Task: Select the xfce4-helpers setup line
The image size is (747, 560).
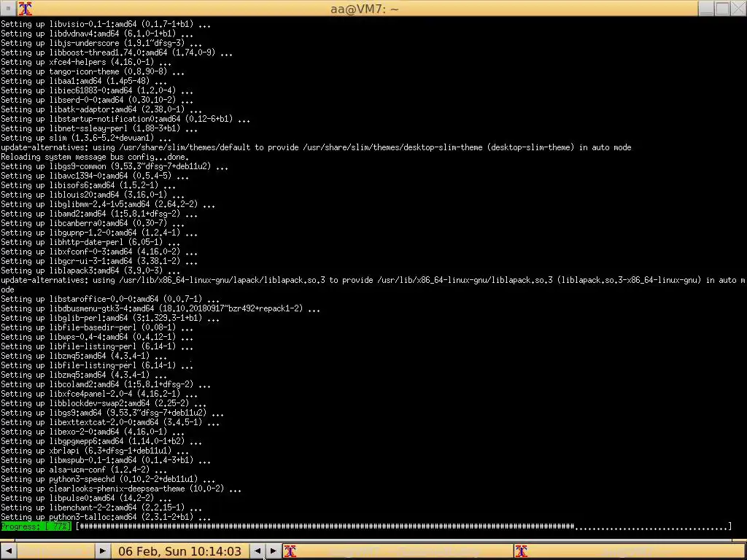Action: (x=86, y=63)
